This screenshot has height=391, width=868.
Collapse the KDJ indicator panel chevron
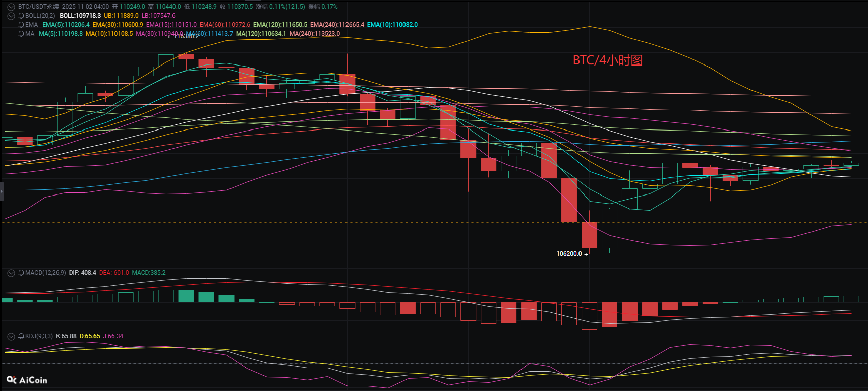11,336
